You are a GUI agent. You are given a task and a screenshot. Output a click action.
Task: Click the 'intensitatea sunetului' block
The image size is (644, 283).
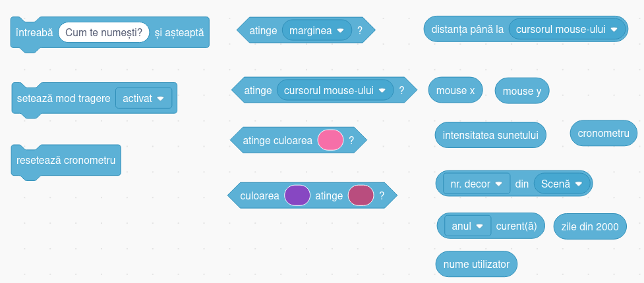click(x=490, y=135)
